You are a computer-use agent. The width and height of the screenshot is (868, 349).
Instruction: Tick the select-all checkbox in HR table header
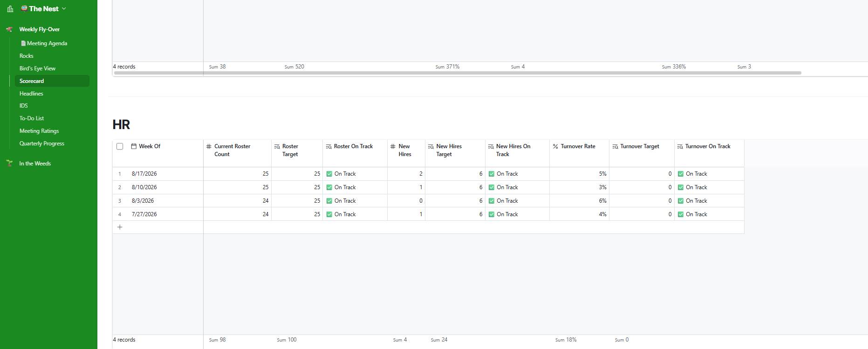click(x=120, y=146)
